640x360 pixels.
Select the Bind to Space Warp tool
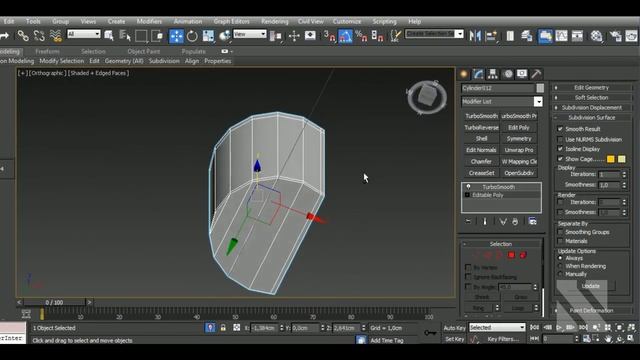click(x=56, y=36)
